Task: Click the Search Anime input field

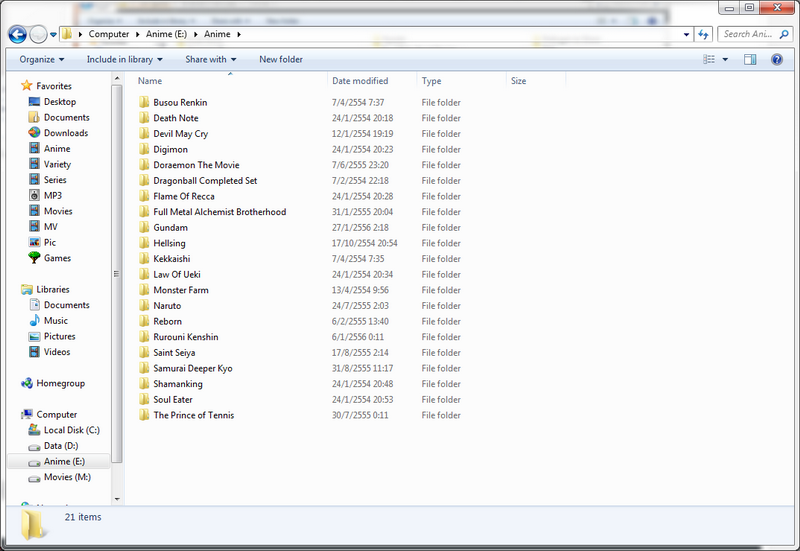Action: click(748, 34)
